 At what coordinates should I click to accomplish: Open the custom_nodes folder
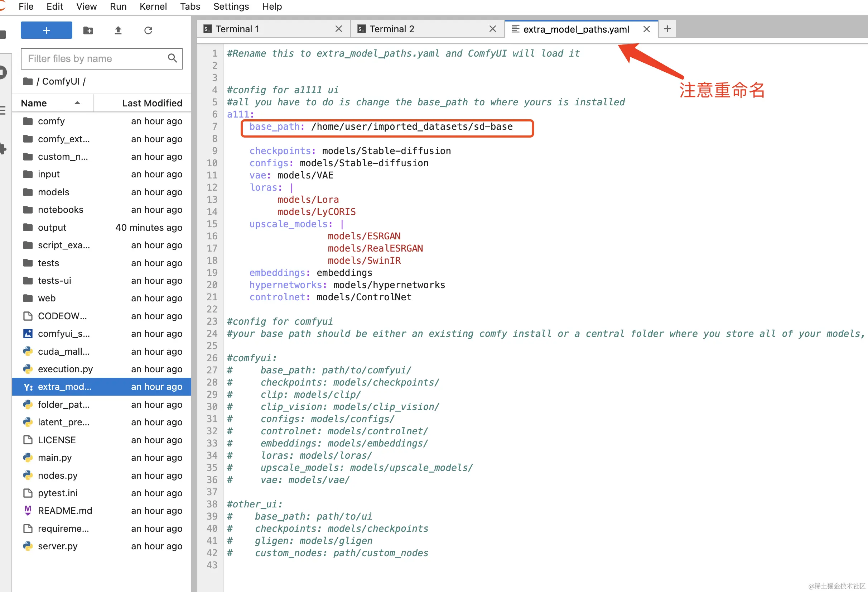(63, 156)
